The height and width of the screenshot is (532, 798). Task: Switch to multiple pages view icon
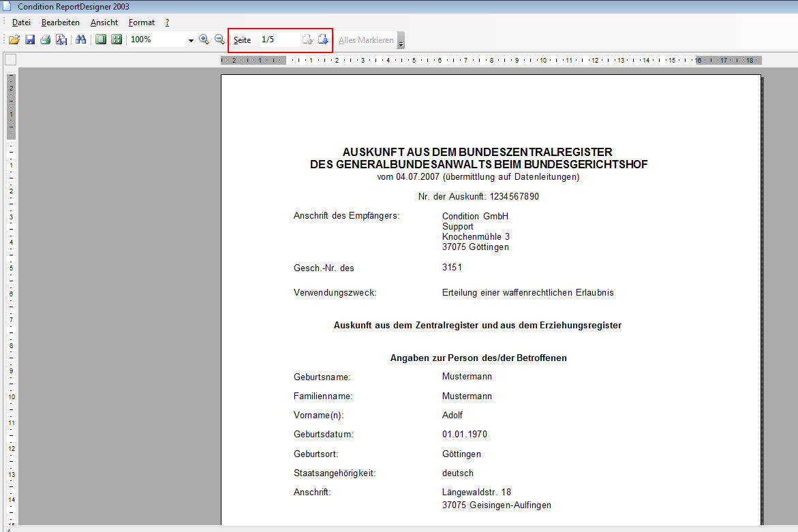click(x=117, y=40)
